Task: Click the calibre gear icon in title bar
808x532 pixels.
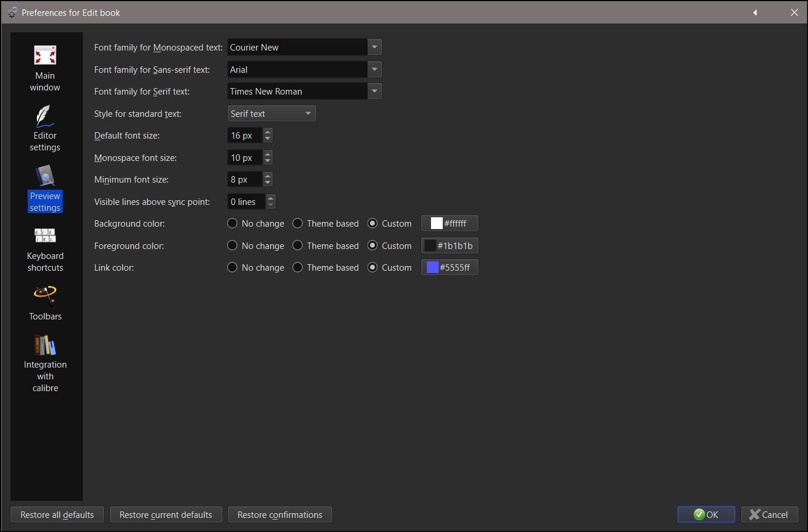Action: (12, 12)
